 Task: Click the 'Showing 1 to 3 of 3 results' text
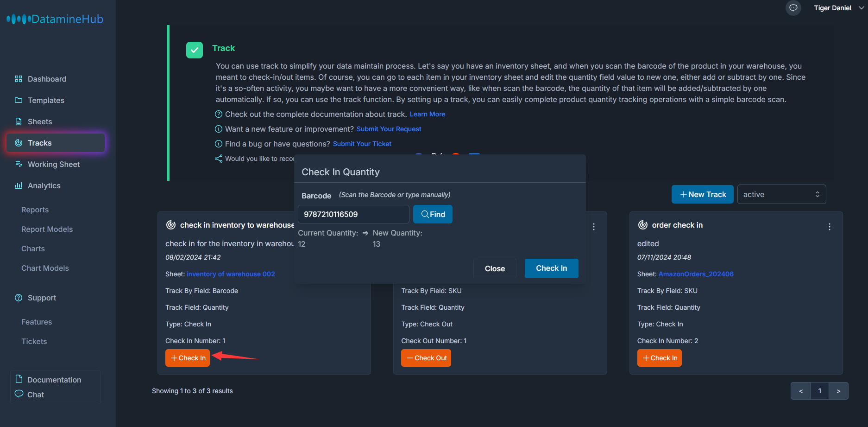tap(192, 391)
